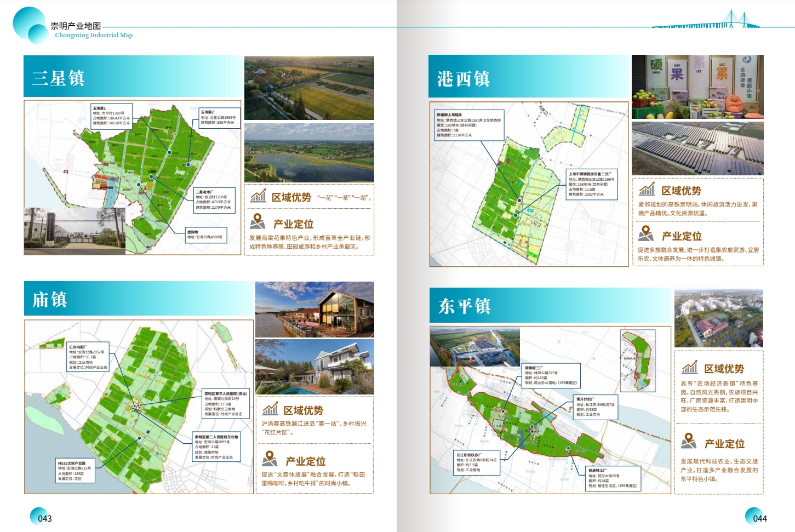Click the bridge illustration in the page header

[706, 22]
